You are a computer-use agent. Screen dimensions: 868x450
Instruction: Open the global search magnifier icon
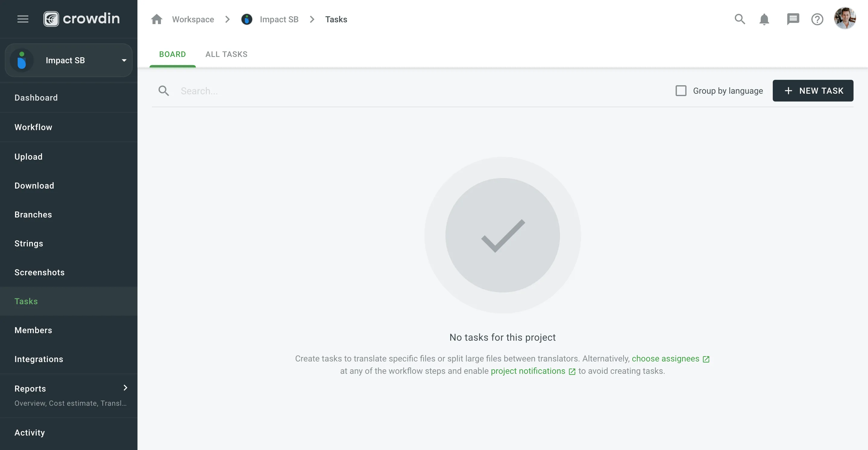[x=740, y=19]
